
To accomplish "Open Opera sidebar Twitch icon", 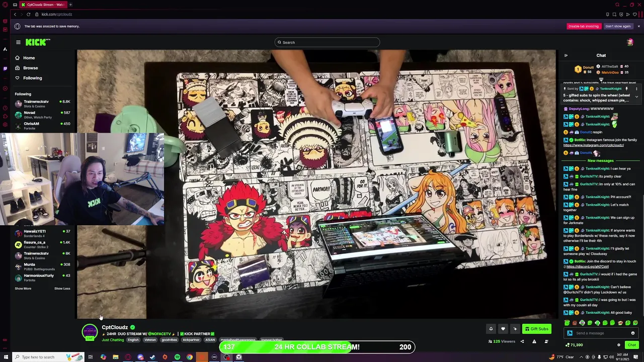I will coord(5,68).
